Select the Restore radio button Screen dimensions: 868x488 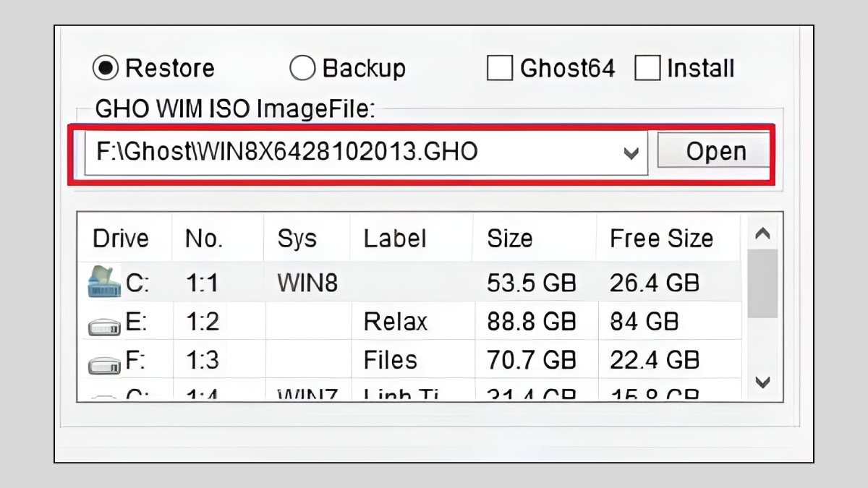pos(106,69)
